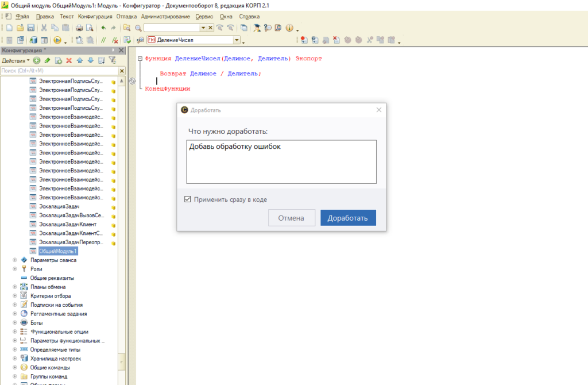Image resolution: width=588 pixels, height=385 pixels.
Task: Click the New document toolbar icon
Action: [9, 28]
